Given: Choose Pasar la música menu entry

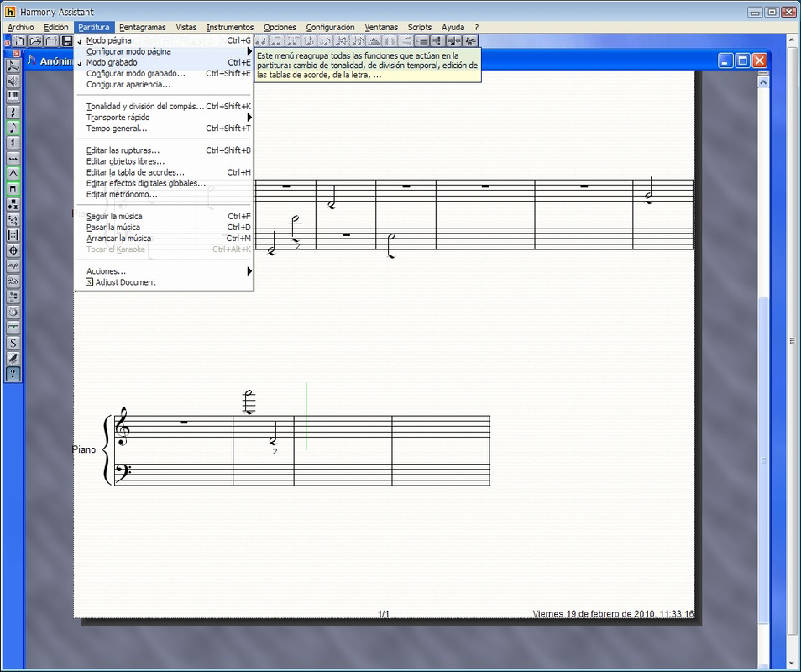Looking at the screenshot, I should pos(164,228).
